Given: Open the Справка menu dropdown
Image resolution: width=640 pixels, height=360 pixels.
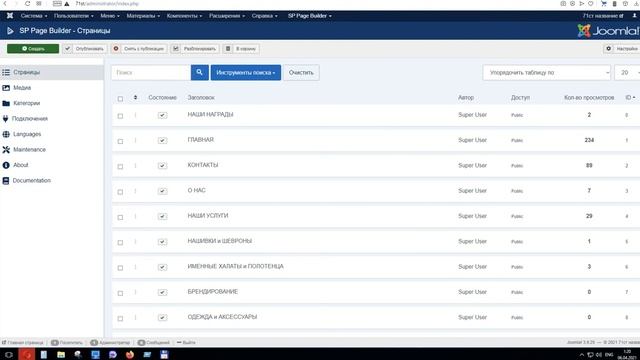Looking at the screenshot, I should point(264,16).
